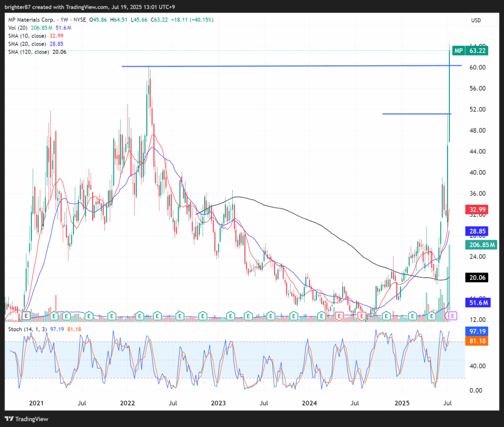The image size is (504, 427).
Task: Click the blue 28.85 SMA price label
Action: (x=477, y=231)
